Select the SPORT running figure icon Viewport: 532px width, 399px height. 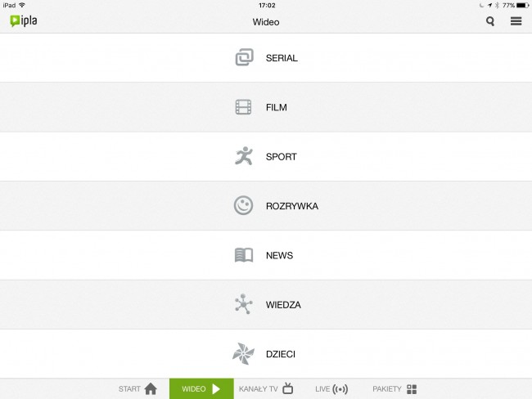[x=244, y=156]
